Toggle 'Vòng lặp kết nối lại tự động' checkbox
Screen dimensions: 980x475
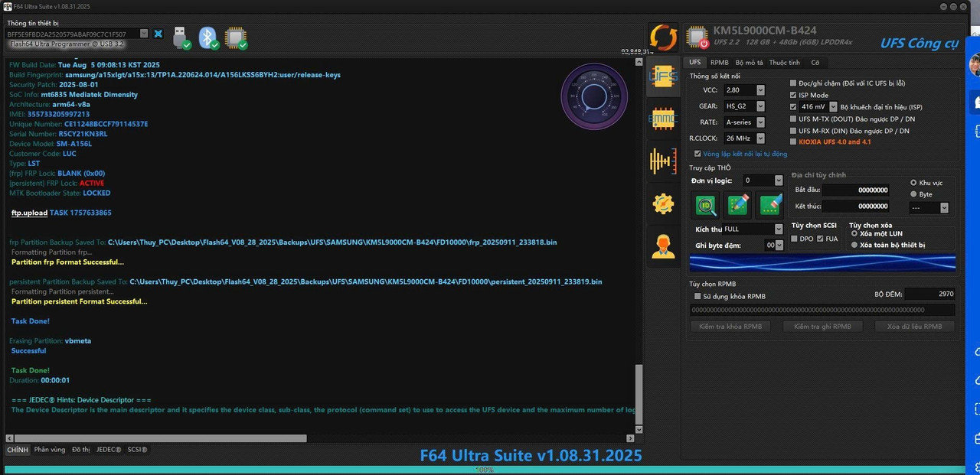point(697,154)
